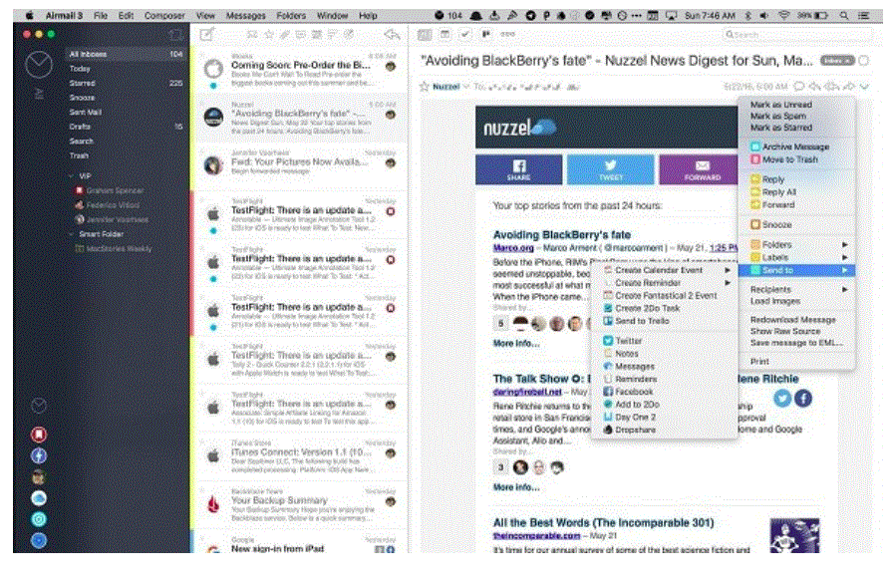
Task: Open the 'Your Backup Summary' email
Action: tap(302, 504)
